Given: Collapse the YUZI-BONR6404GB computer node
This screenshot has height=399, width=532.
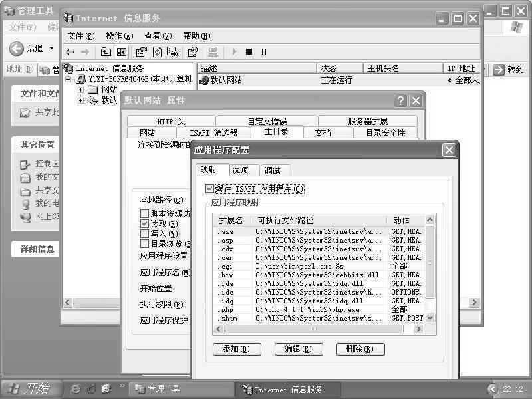Looking at the screenshot, I should tap(68, 78).
